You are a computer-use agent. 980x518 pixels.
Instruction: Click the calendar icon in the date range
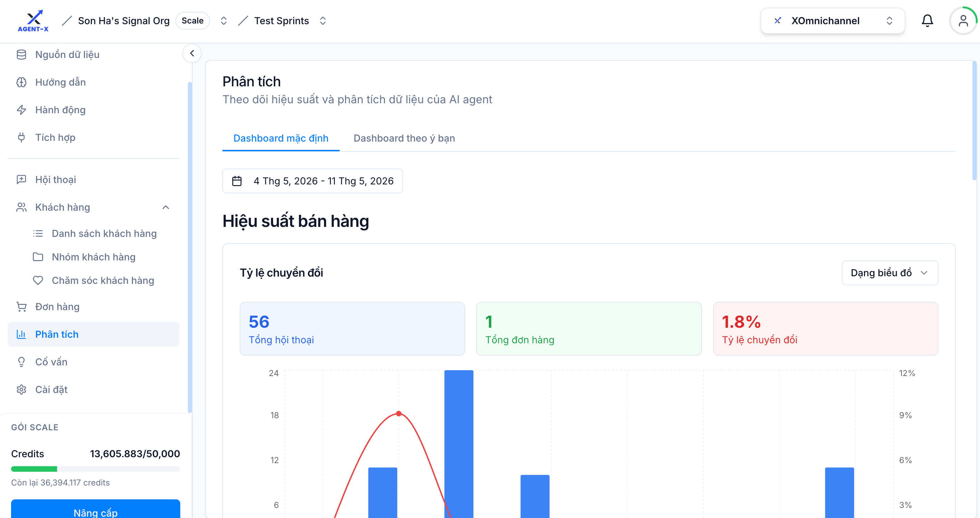click(x=237, y=181)
